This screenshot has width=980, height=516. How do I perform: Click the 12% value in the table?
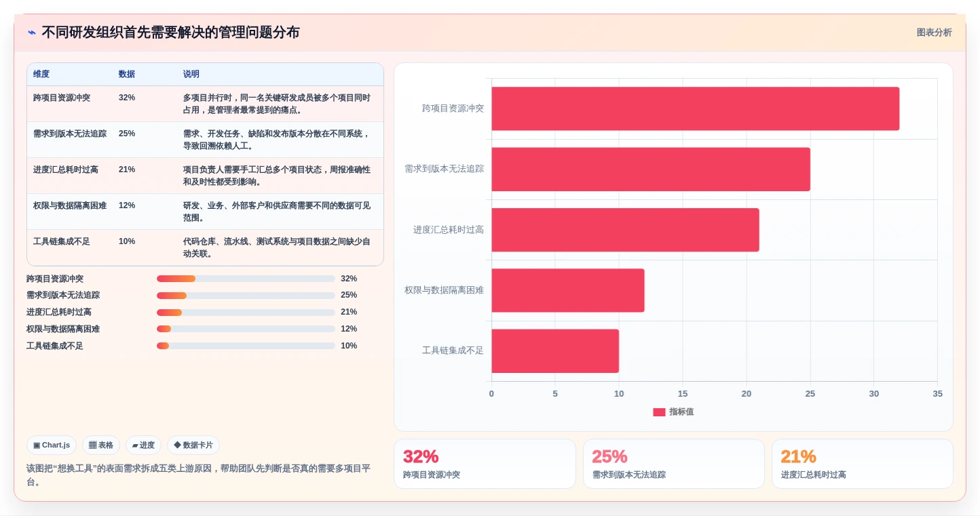point(127,205)
